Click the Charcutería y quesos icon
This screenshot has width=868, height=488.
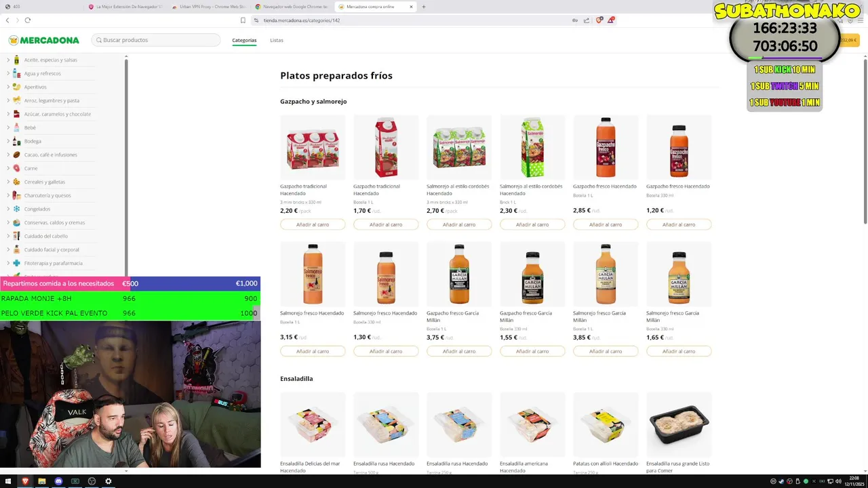(16, 195)
